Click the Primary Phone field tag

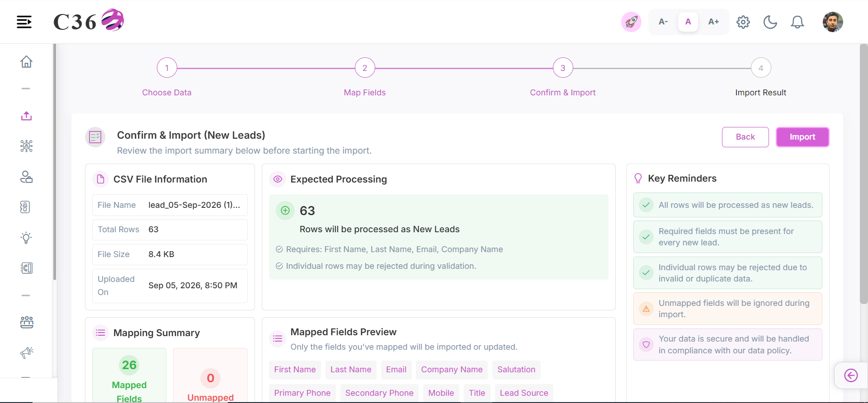pyautogui.click(x=302, y=393)
